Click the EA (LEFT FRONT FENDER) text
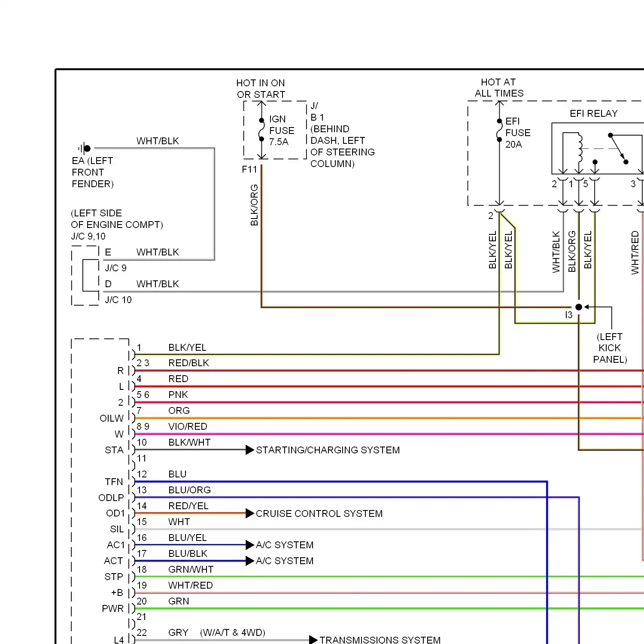644x644 pixels. 93,172
